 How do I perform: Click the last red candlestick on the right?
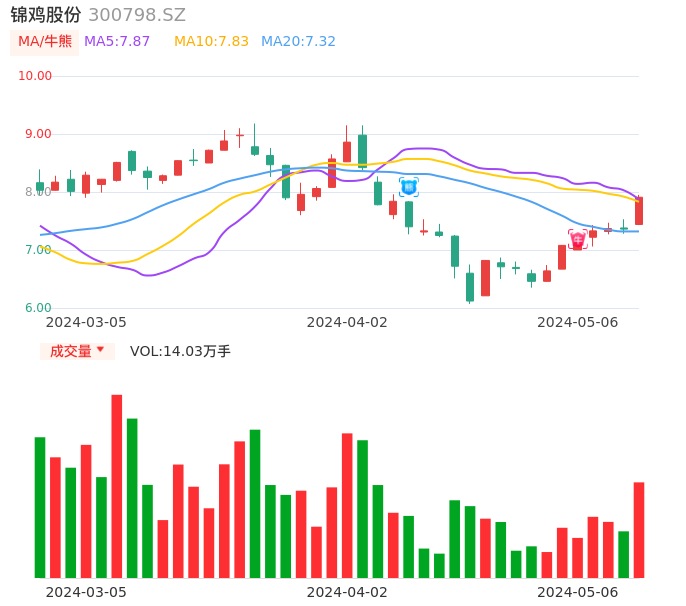(639, 210)
